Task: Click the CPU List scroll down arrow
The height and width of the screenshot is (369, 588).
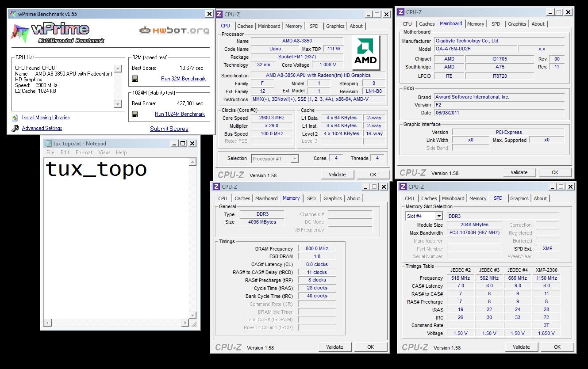Action: 118,104
